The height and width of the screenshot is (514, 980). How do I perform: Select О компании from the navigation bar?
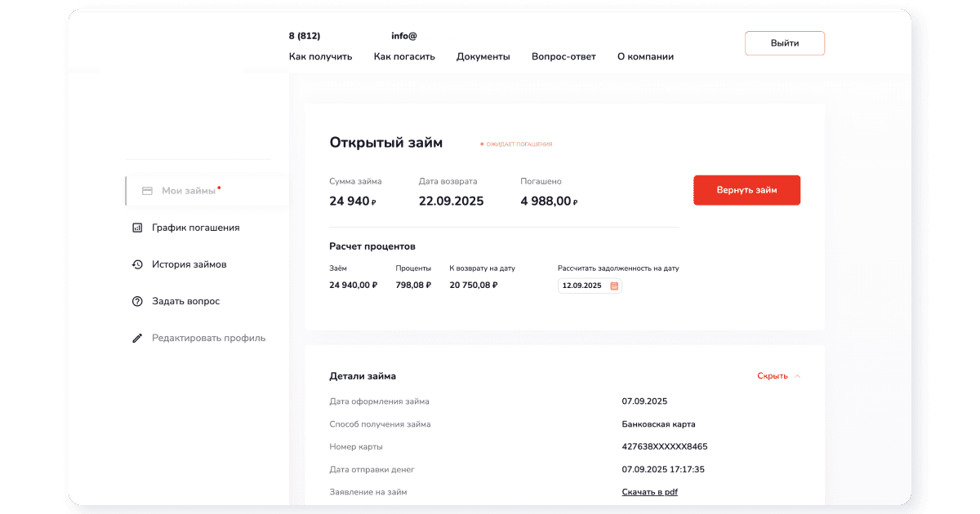click(645, 56)
